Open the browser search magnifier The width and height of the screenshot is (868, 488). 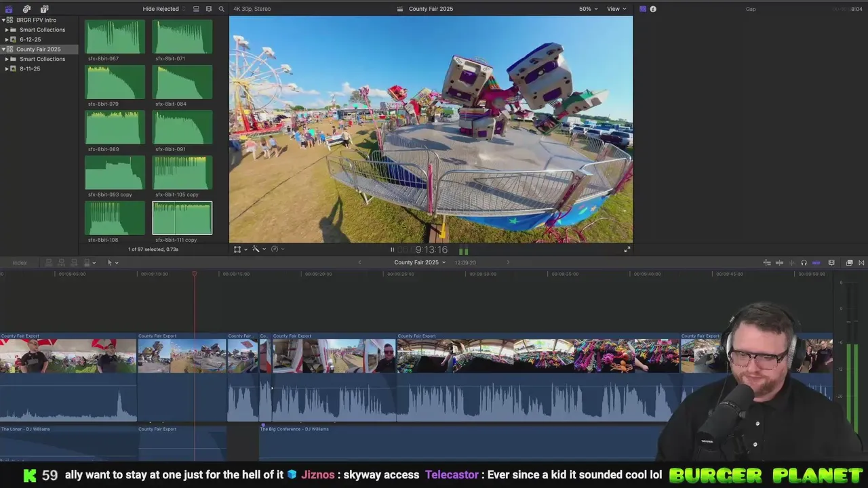221,9
